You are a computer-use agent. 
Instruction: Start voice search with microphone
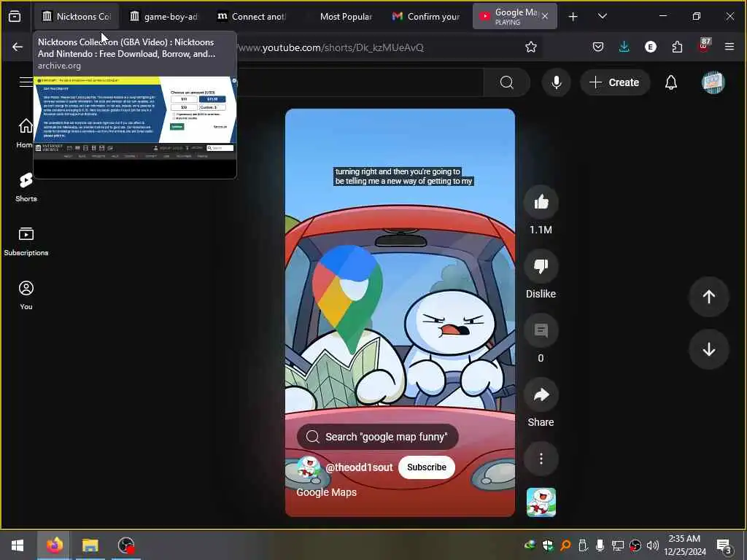[x=557, y=82]
